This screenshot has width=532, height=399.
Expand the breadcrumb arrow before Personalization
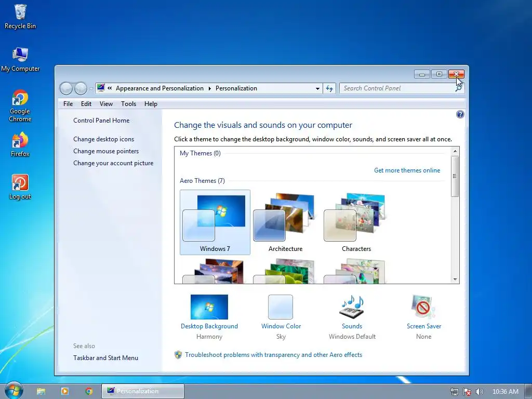[210, 88]
